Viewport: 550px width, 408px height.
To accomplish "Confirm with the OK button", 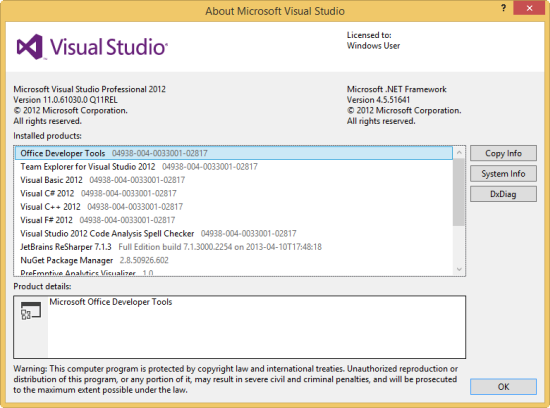I will [x=503, y=387].
